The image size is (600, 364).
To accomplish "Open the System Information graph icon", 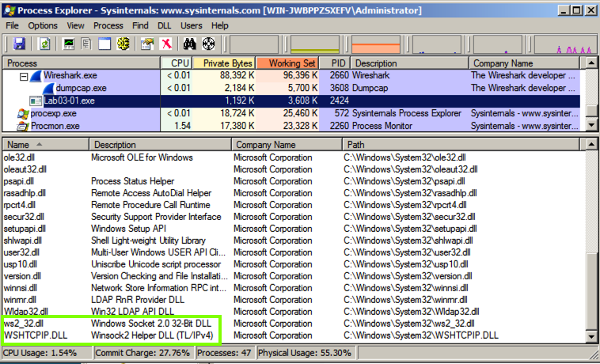I will click(x=70, y=44).
